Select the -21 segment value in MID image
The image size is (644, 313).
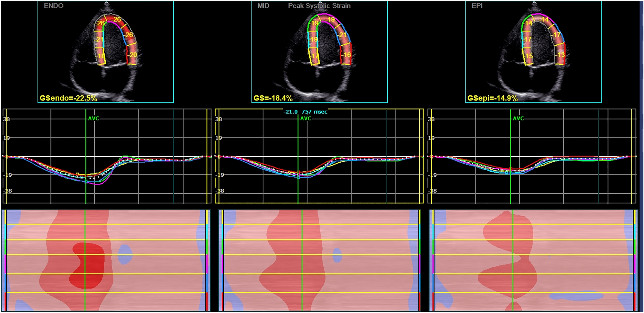[x=342, y=35]
